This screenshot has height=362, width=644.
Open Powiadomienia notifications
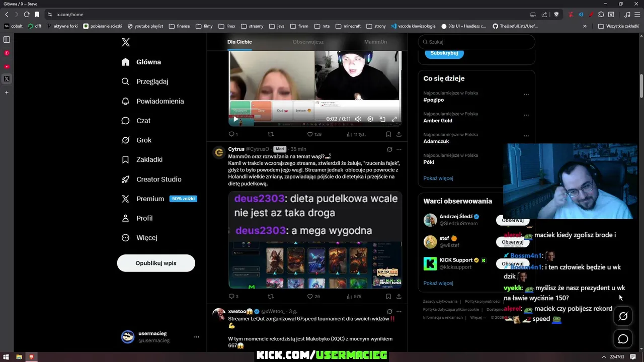[x=153, y=101]
